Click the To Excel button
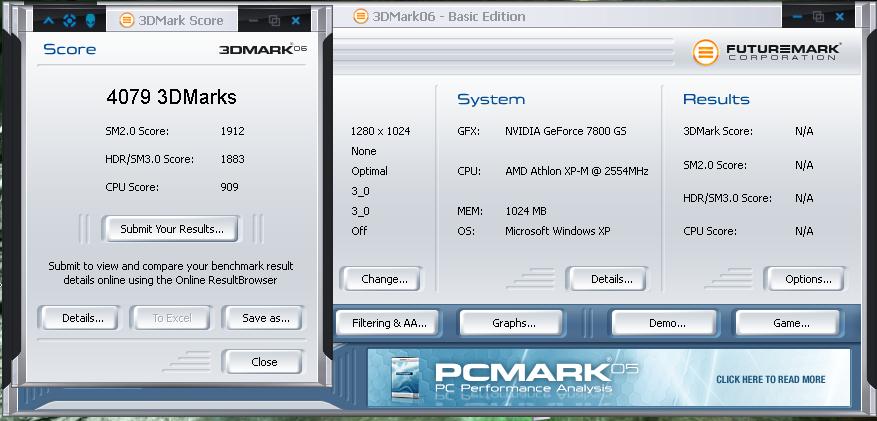 click(x=171, y=318)
